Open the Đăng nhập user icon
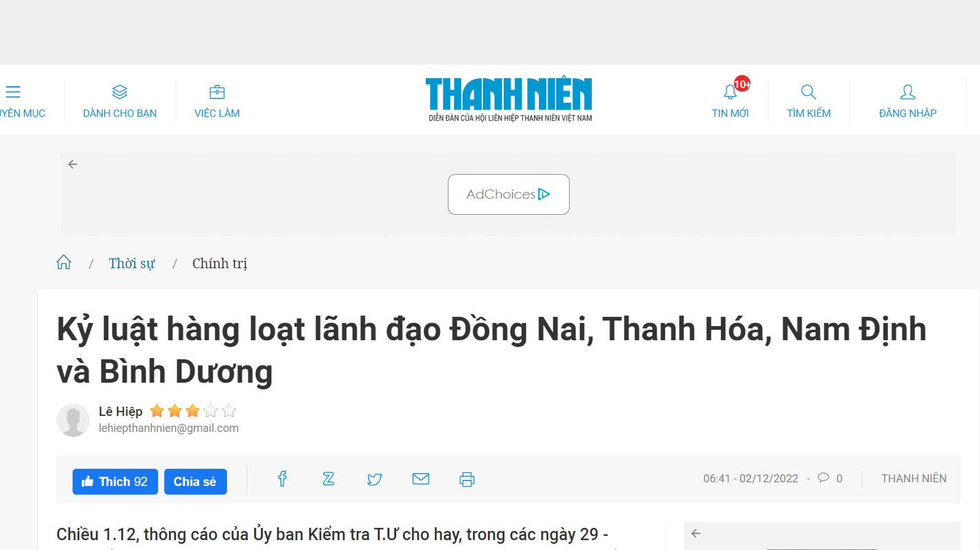The width and height of the screenshot is (980, 550). click(907, 92)
